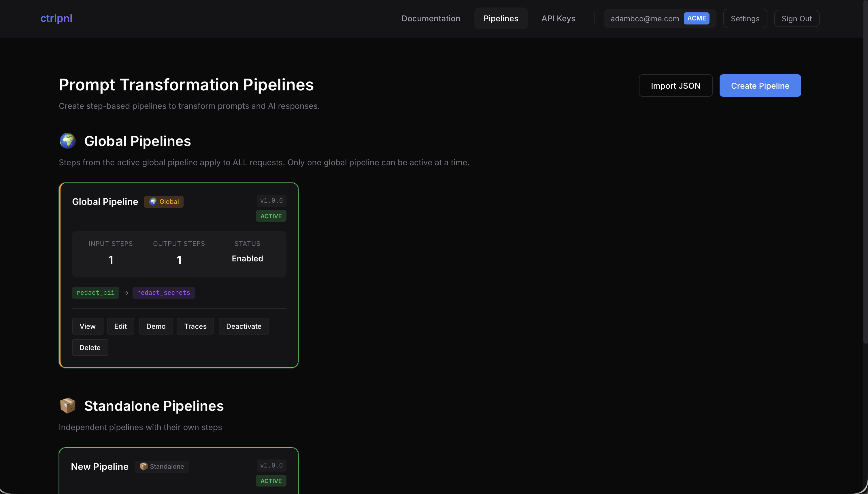868x494 pixels.
Task: Select the redact_pii step chip
Action: 95,292
